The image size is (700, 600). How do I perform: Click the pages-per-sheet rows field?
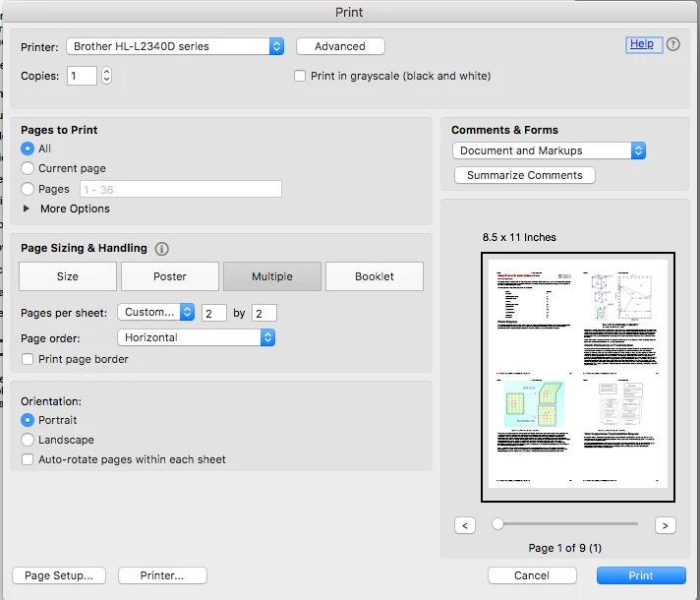coord(264,313)
